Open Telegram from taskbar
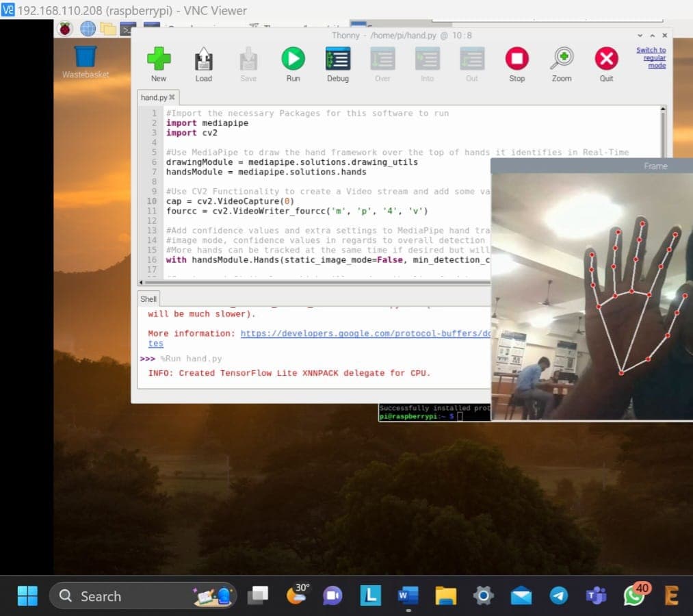Image resolution: width=693 pixels, height=616 pixels. pos(559,595)
